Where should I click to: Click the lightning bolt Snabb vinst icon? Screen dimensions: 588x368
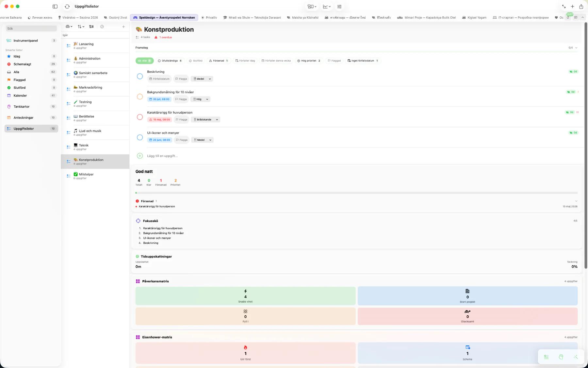[245, 291]
